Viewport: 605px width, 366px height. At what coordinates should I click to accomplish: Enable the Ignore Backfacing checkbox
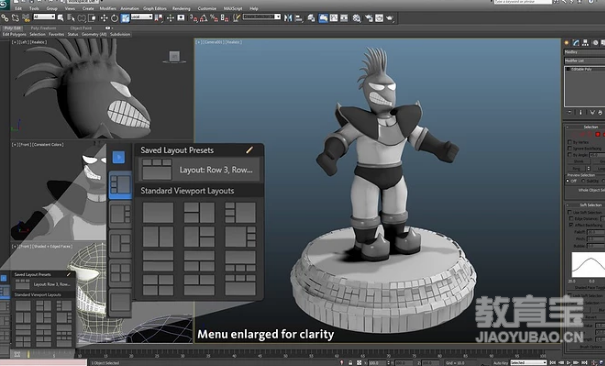click(570, 148)
